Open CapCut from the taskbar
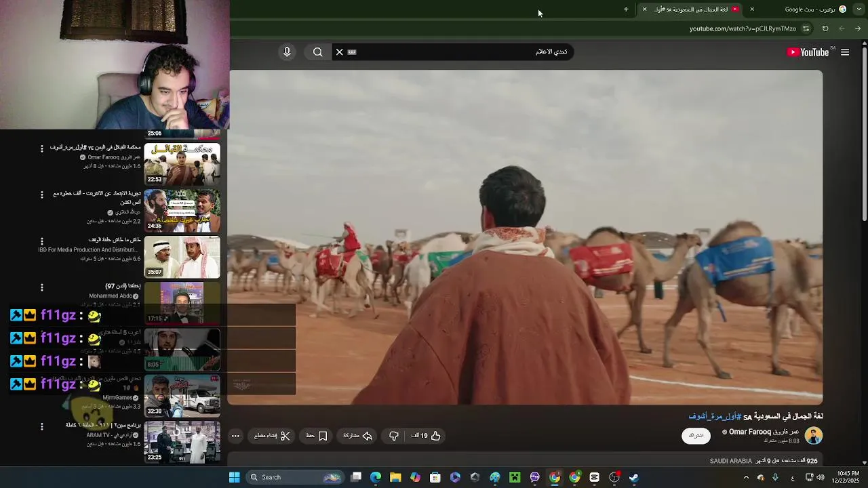This screenshot has width=868, height=488. tap(595, 477)
